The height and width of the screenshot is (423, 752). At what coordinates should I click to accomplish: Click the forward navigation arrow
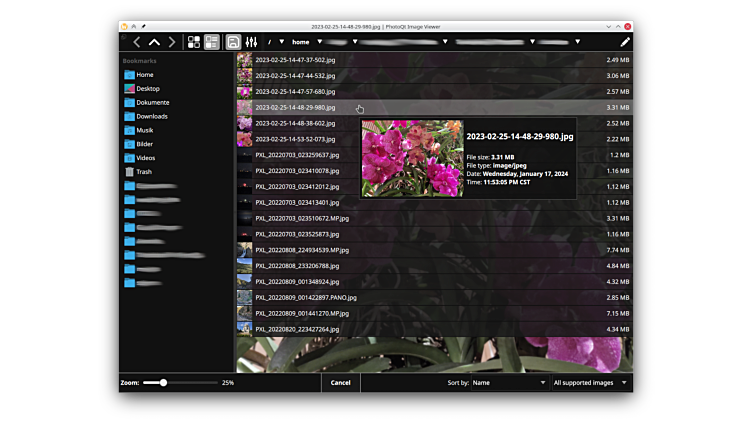click(172, 42)
